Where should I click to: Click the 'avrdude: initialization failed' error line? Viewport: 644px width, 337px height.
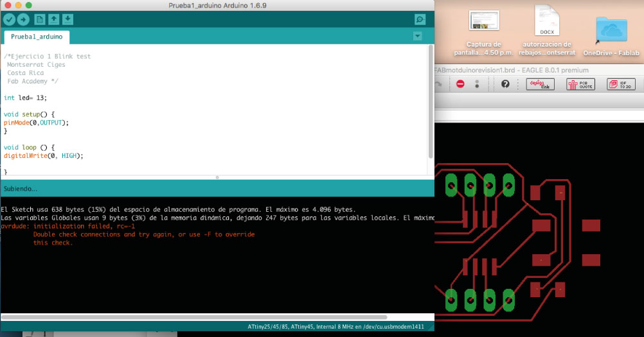tap(67, 227)
